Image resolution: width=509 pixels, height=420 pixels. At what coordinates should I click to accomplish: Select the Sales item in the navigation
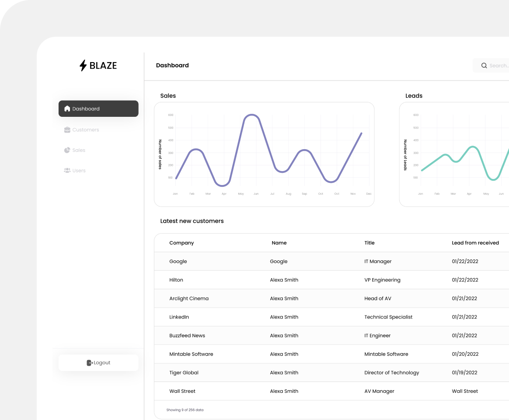tap(79, 150)
